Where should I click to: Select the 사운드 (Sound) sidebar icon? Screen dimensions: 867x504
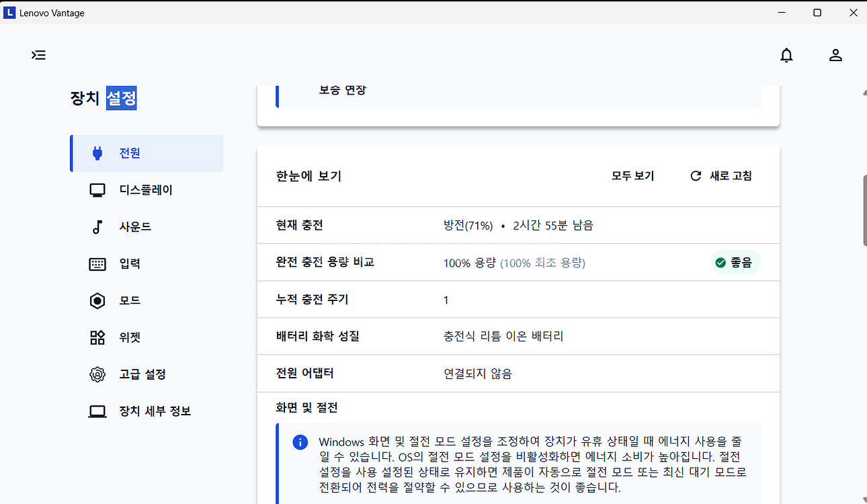click(x=97, y=226)
